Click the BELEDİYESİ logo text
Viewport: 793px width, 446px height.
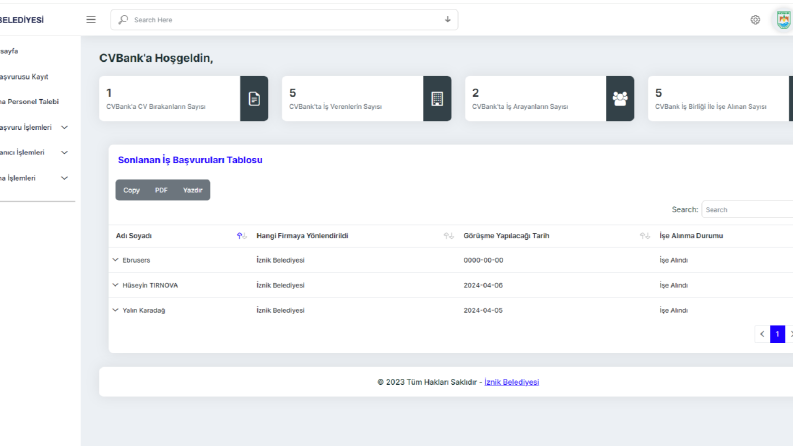(22, 20)
